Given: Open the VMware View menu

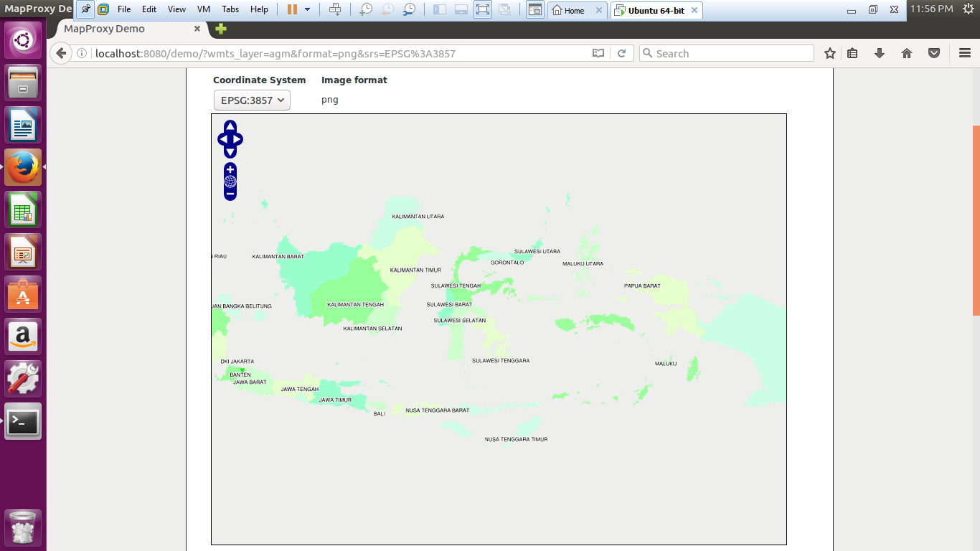Looking at the screenshot, I should [x=176, y=9].
